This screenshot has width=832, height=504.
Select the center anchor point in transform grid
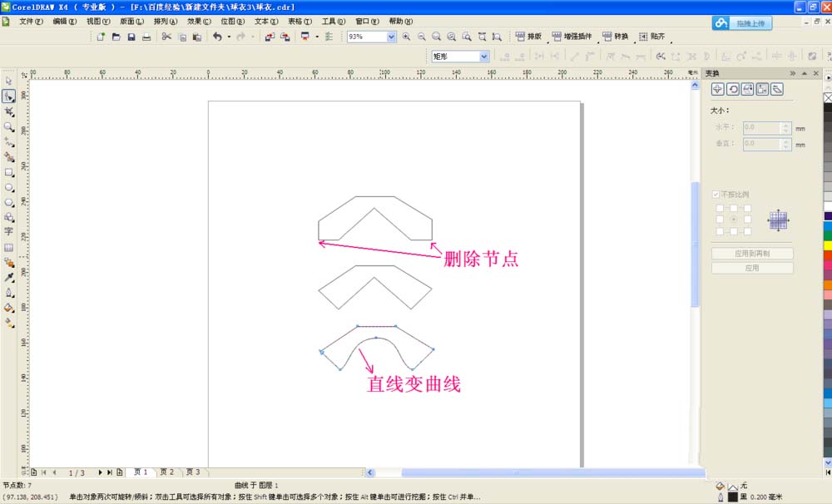click(735, 220)
